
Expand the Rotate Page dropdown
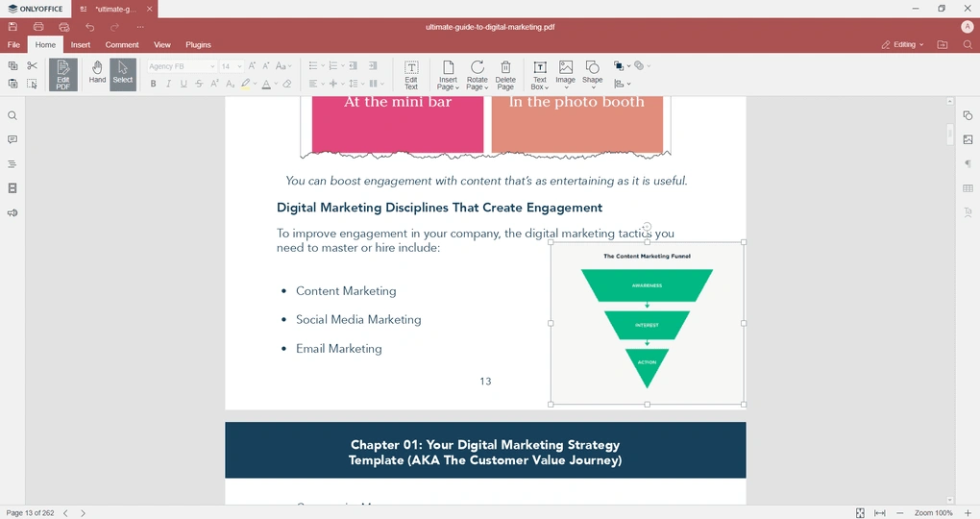[x=477, y=86]
